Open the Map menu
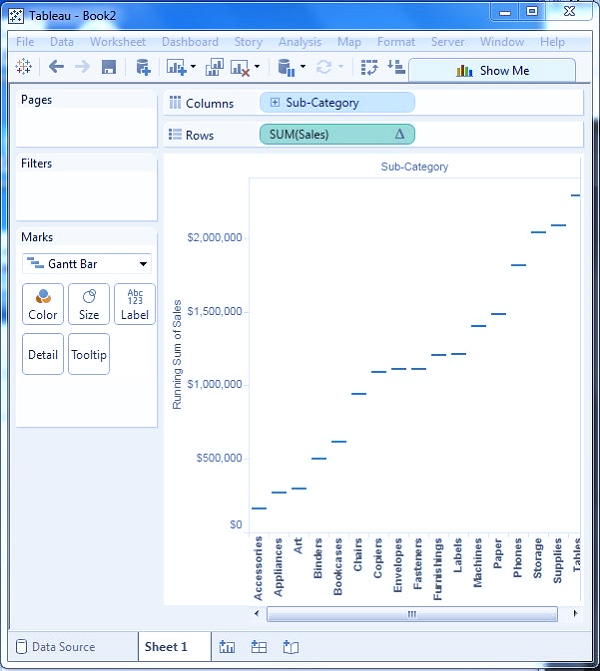 [349, 42]
